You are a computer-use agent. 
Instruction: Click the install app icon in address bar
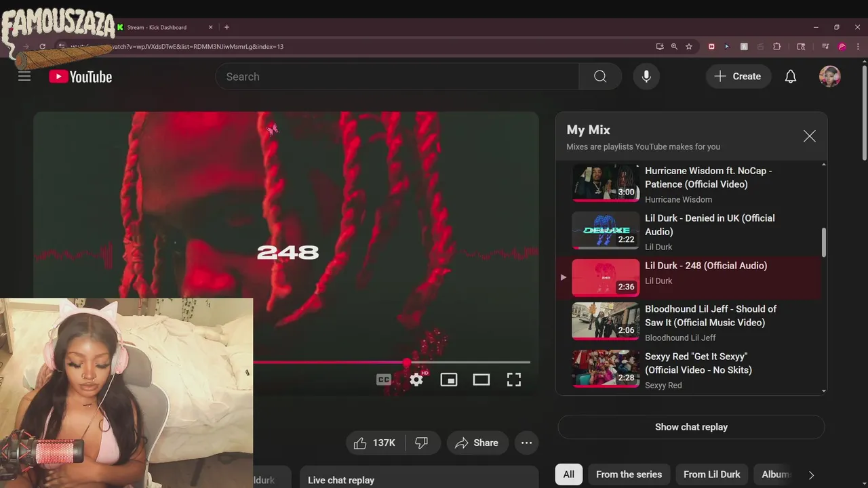659,47
